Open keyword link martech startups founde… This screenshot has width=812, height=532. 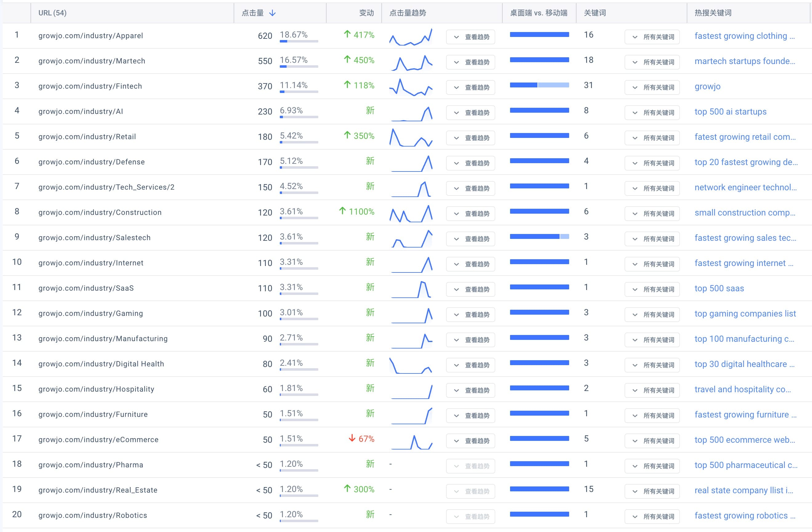coord(745,61)
